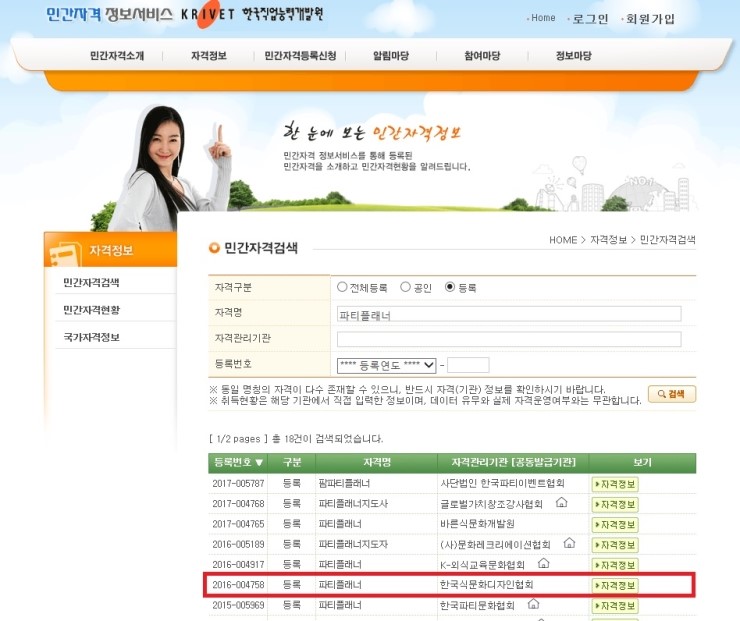
Task: Open 자격정보 for 2017-004768 row
Action: (615, 504)
